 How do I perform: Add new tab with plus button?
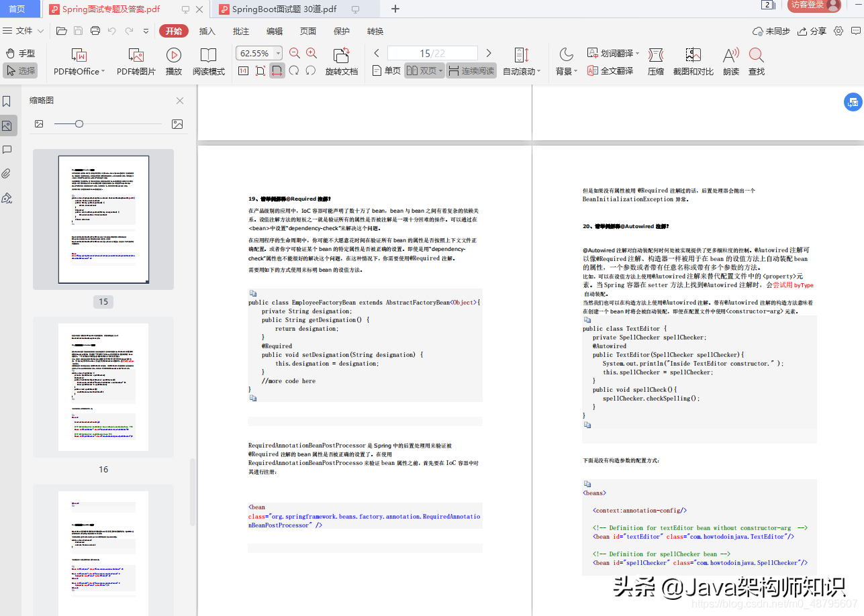tap(395, 9)
